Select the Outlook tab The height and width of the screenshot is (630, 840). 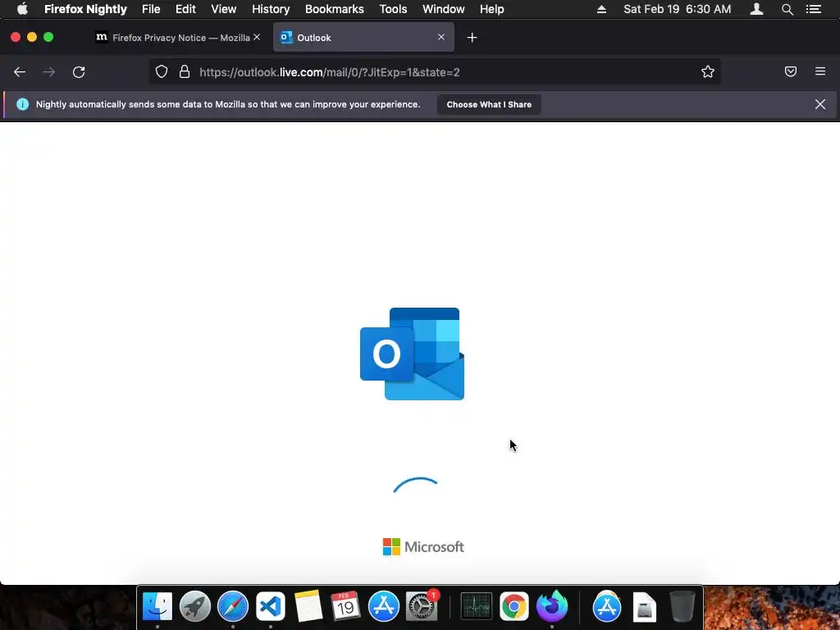363,38
